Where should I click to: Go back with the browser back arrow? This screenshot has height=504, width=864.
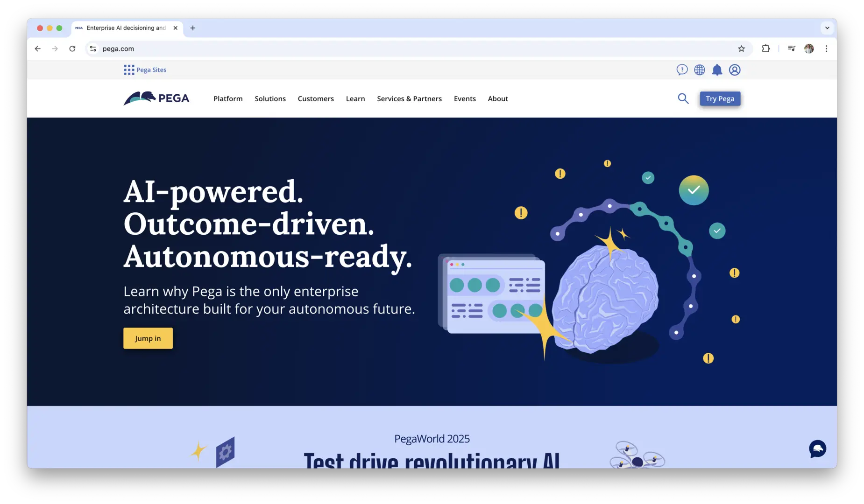point(38,49)
